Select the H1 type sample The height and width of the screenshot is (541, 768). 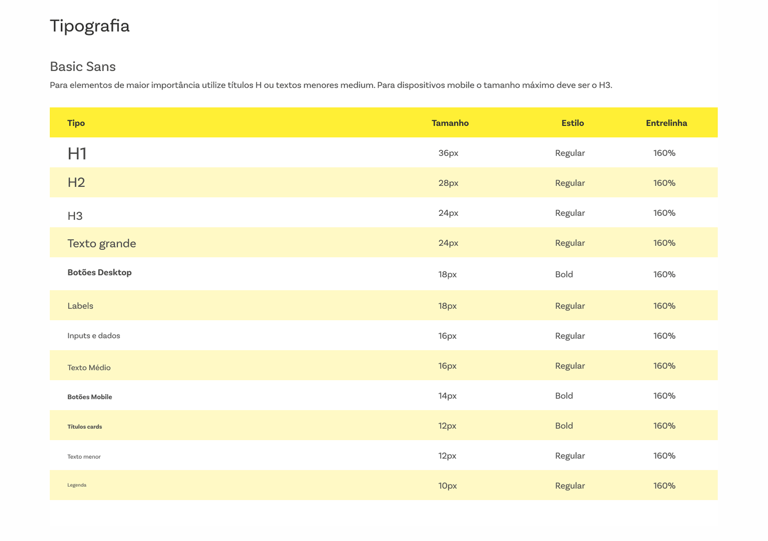pyautogui.click(x=77, y=153)
